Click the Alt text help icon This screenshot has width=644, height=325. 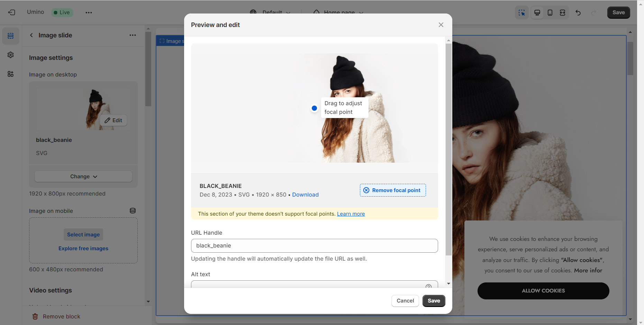click(x=428, y=286)
